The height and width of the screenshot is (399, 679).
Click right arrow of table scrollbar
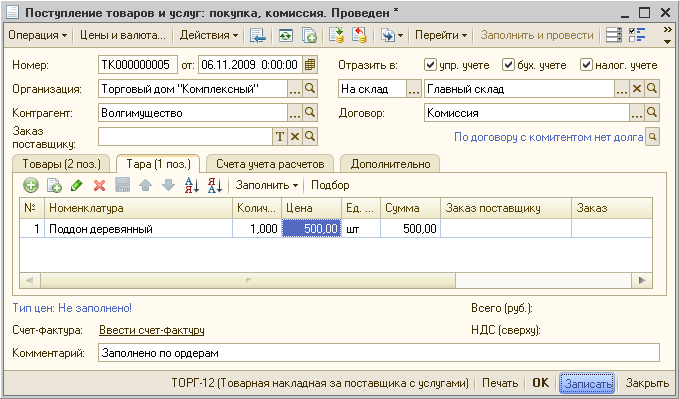[642, 280]
